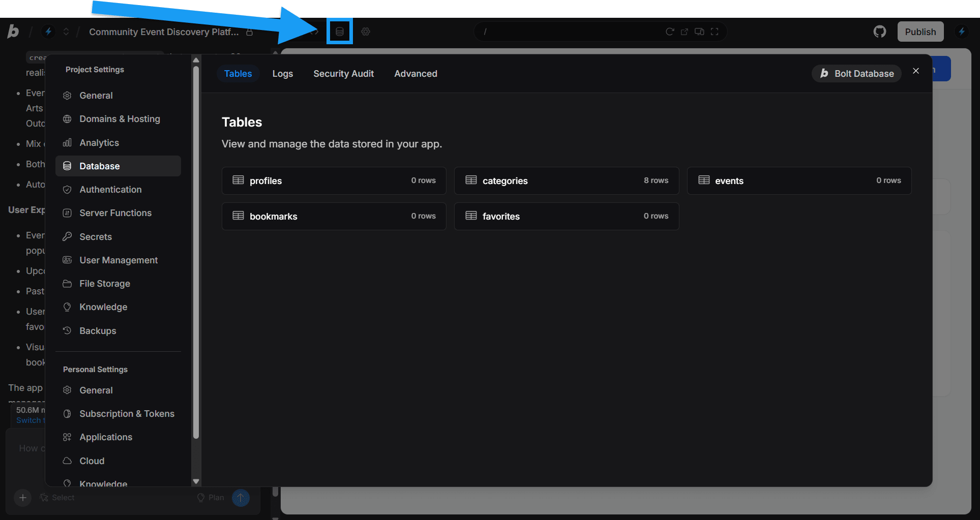Enable Plan mode in the prompt bar
The width and height of the screenshot is (980, 520).
point(210,497)
